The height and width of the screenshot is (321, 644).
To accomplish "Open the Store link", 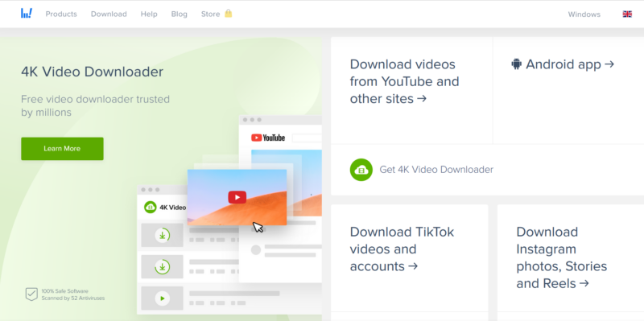I will coord(211,14).
